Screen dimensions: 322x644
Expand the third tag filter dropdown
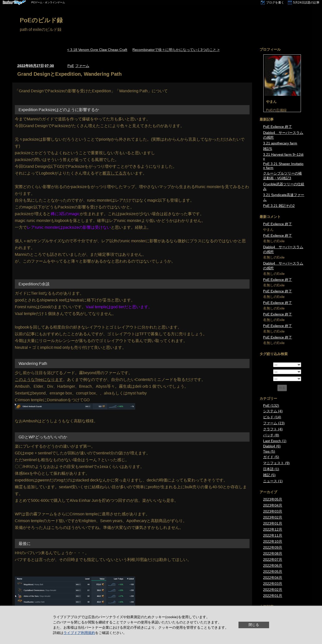coord(287,379)
